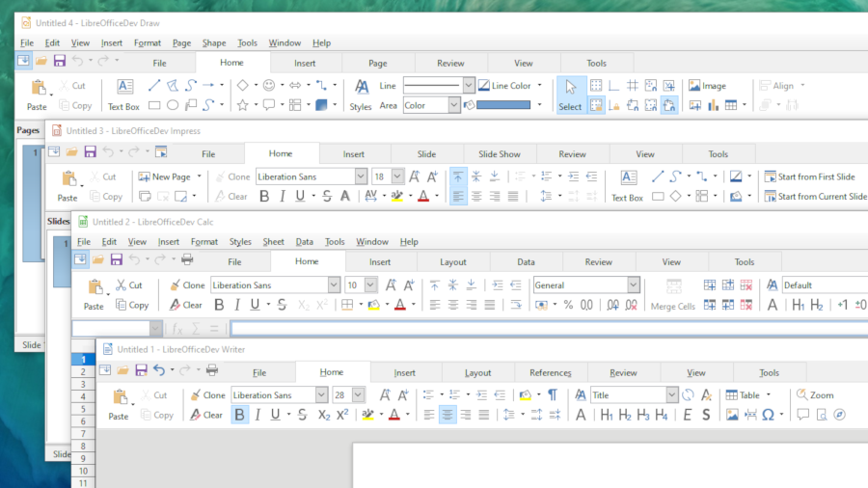Align left in Impress ribbon
This screenshot has width=868, height=488.
pyautogui.click(x=458, y=196)
